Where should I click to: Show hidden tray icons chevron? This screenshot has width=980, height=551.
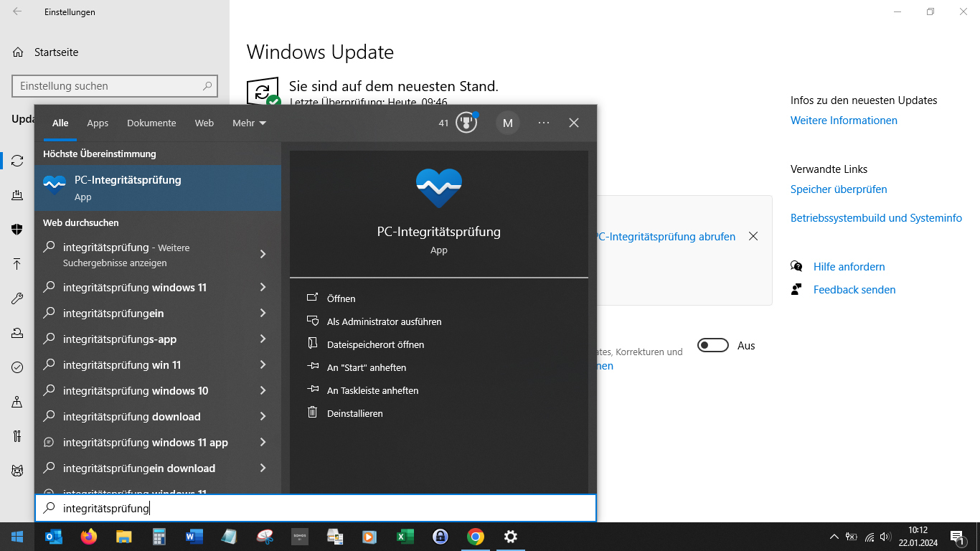click(x=834, y=537)
